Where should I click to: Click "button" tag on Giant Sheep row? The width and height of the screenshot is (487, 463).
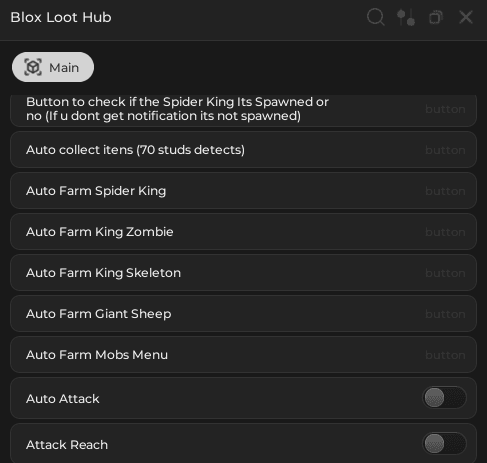click(x=445, y=314)
